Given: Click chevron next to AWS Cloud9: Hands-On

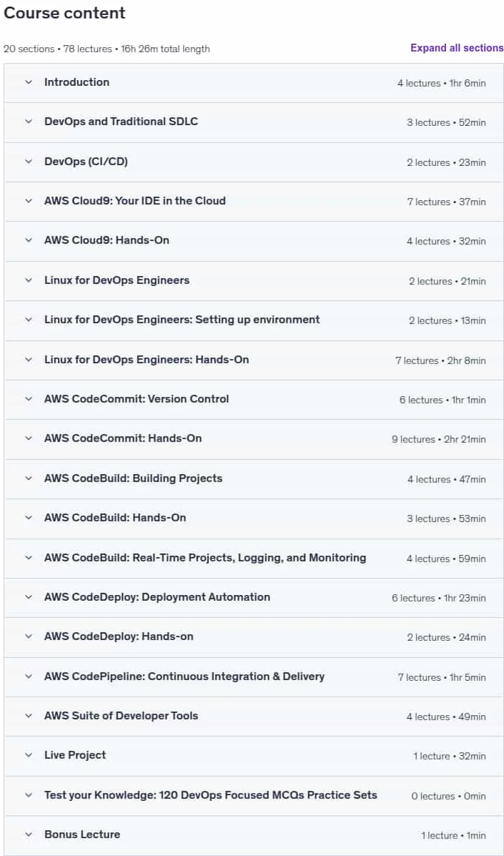Looking at the screenshot, I should (x=29, y=240).
